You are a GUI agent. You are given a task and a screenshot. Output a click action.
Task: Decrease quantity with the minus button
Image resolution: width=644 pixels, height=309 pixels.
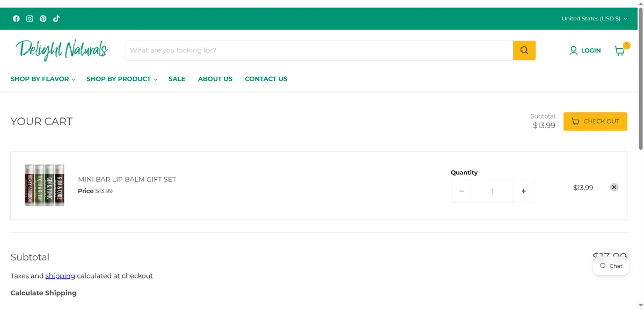coord(462,191)
